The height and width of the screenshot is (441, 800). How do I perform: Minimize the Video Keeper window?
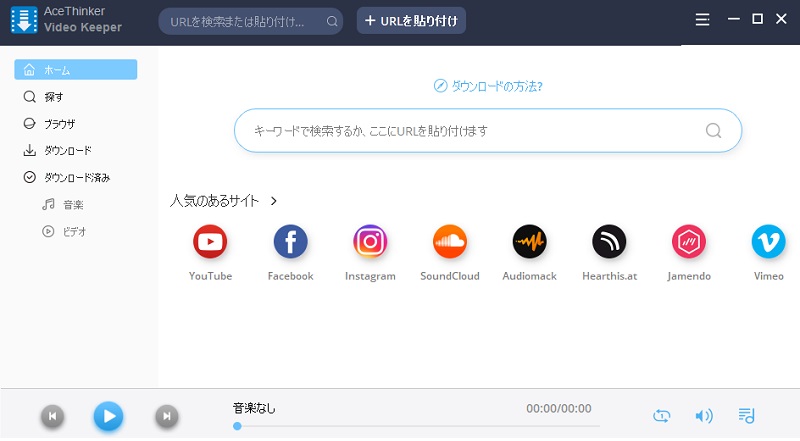tap(734, 19)
